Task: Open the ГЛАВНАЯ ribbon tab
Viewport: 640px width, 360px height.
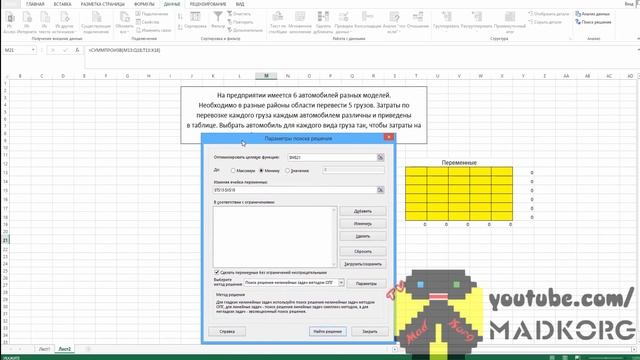Action: 35,4
